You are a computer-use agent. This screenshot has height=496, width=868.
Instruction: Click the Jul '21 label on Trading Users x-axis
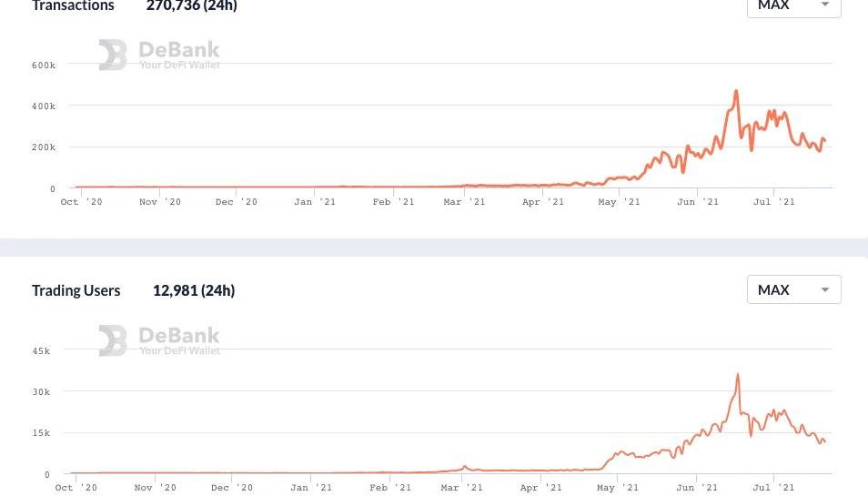pos(774,488)
